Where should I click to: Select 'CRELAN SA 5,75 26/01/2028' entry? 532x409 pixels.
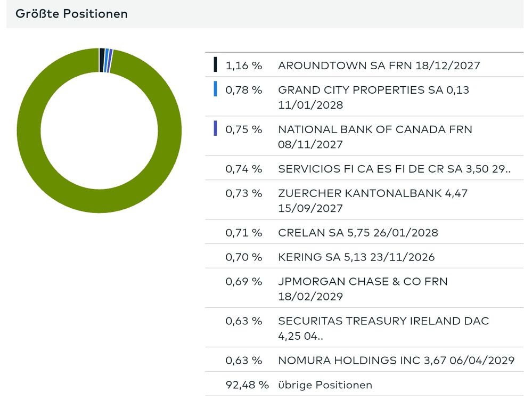[x=358, y=233]
